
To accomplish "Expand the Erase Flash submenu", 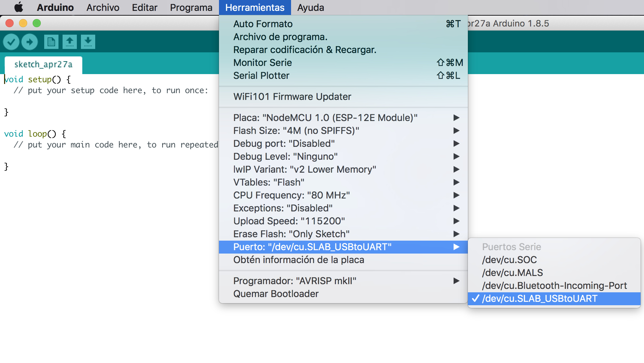I will tap(343, 234).
